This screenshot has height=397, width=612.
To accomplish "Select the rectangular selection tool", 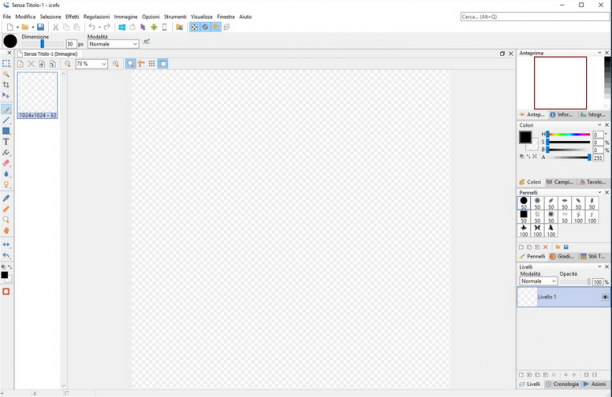I will (x=6, y=64).
